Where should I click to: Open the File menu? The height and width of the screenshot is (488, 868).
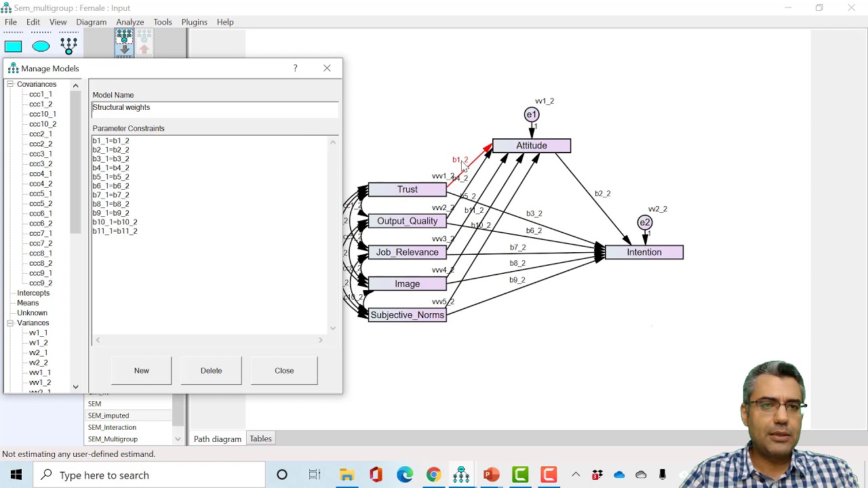coord(11,22)
